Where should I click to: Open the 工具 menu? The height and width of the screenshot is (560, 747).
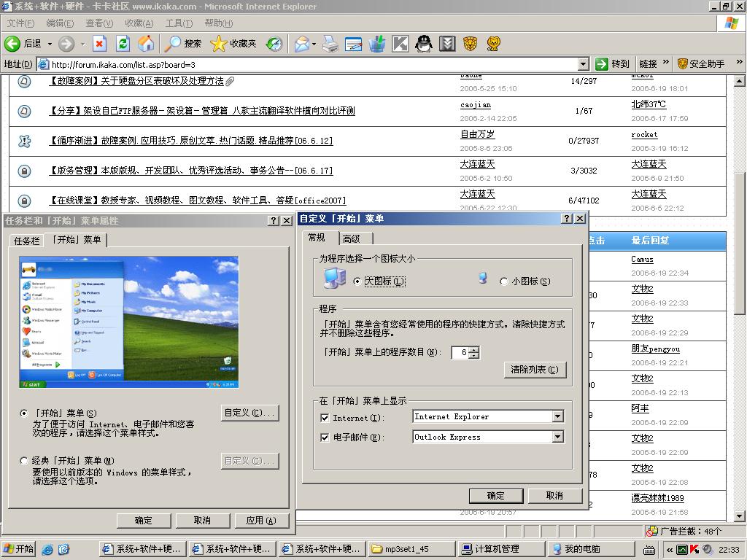pyautogui.click(x=179, y=23)
